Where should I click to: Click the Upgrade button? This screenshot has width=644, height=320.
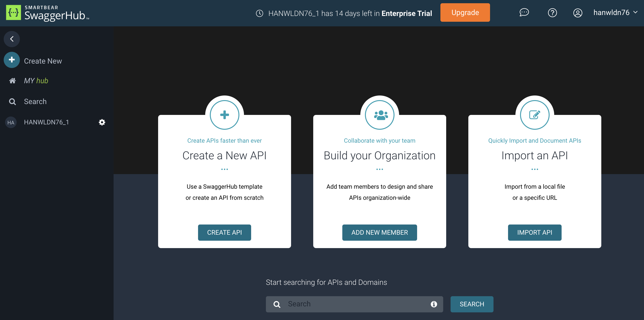[x=465, y=12]
